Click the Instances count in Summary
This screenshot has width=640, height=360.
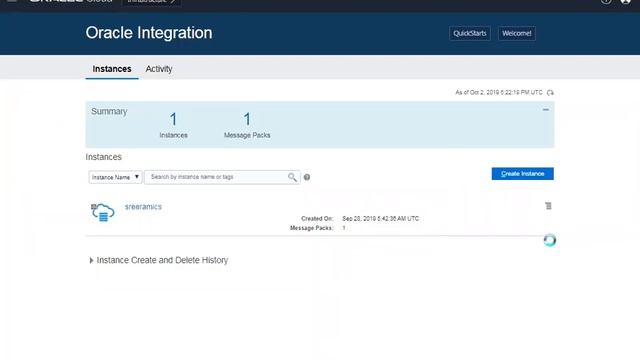173,120
